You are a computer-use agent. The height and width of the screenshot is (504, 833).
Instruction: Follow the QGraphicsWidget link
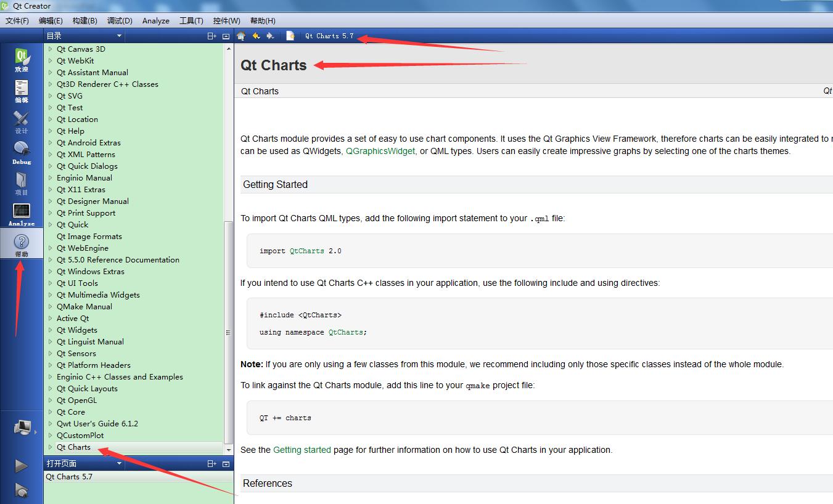click(380, 151)
